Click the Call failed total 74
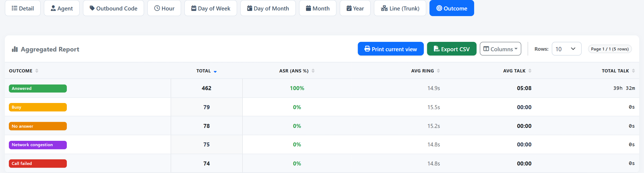Image resolution: width=644 pixels, height=173 pixels. coord(207,164)
